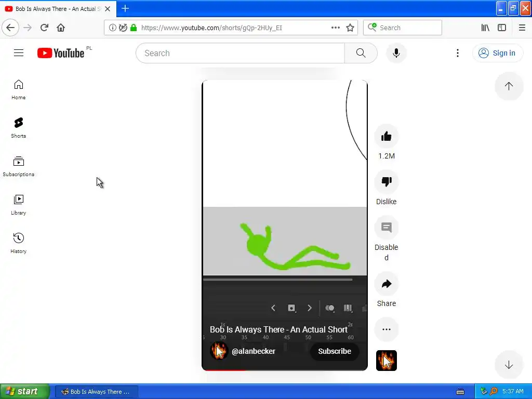Open Firefox library icon
Screen dimensions: 532x399
485,28
